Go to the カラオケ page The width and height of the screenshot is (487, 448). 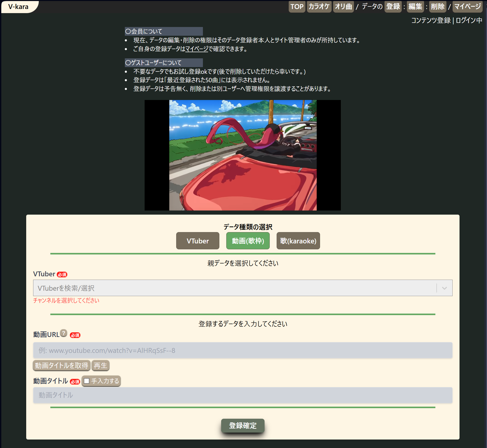pyautogui.click(x=319, y=7)
